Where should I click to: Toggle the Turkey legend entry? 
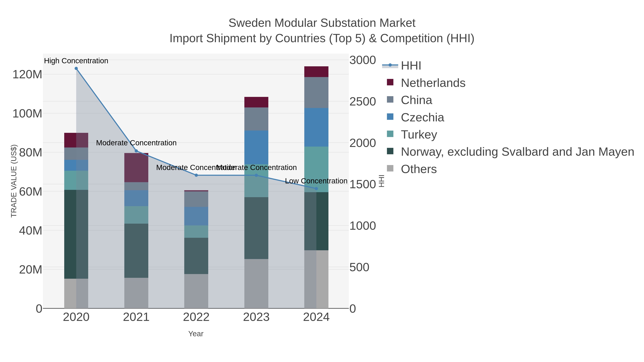click(412, 134)
